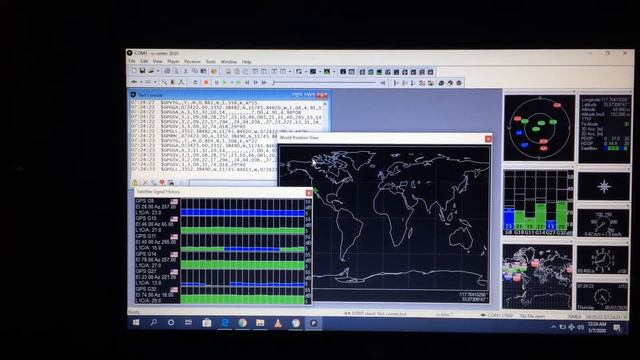Open the Help menu
This screenshot has width=640, height=360.
[x=246, y=62]
